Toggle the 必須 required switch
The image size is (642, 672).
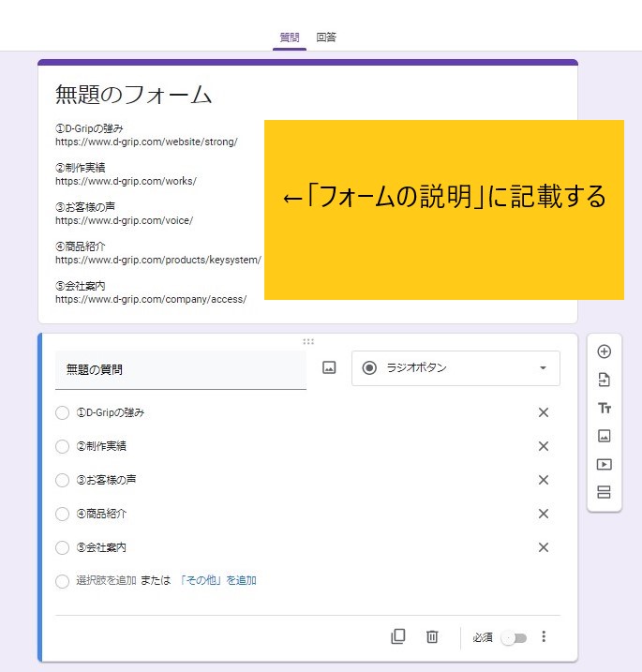514,638
